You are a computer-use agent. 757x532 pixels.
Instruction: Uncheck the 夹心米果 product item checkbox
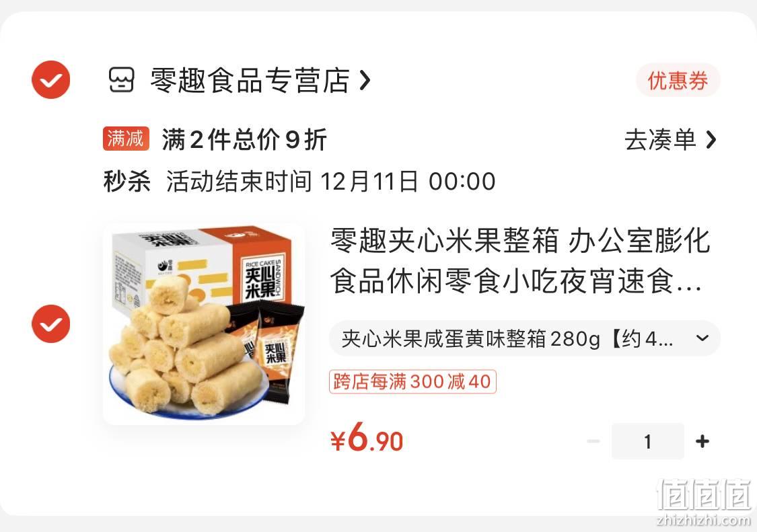pyautogui.click(x=50, y=324)
